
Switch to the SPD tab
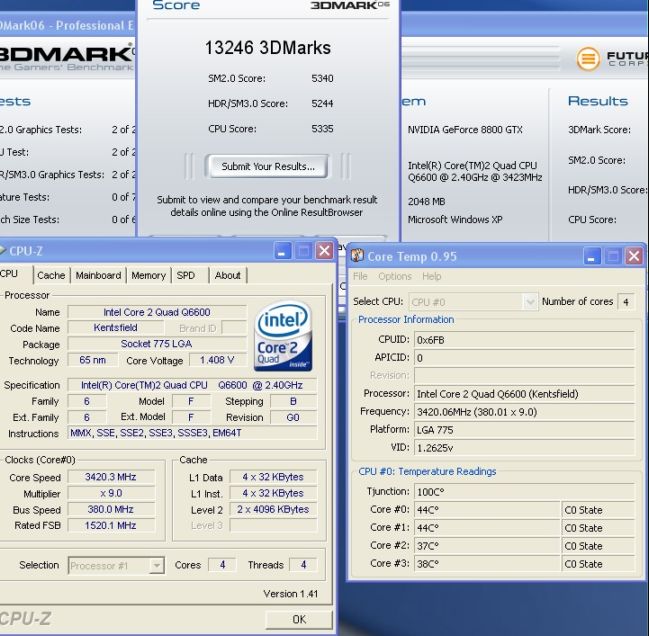tap(186, 275)
